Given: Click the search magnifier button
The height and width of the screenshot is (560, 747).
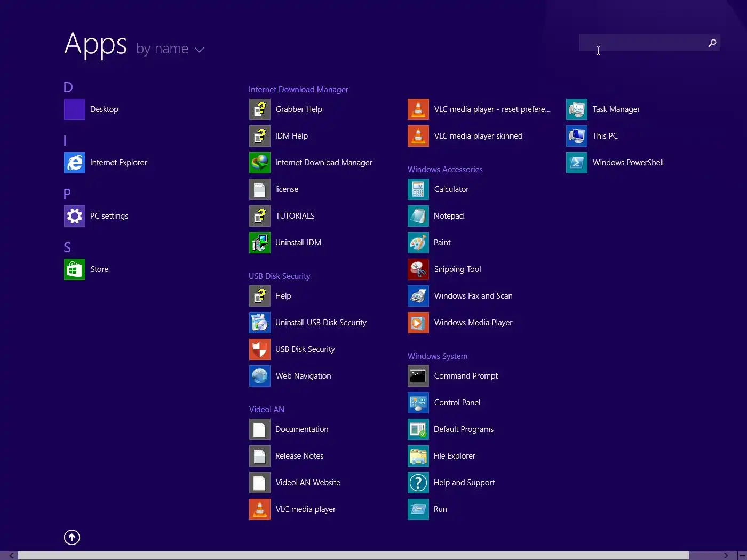Looking at the screenshot, I should 712,43.
